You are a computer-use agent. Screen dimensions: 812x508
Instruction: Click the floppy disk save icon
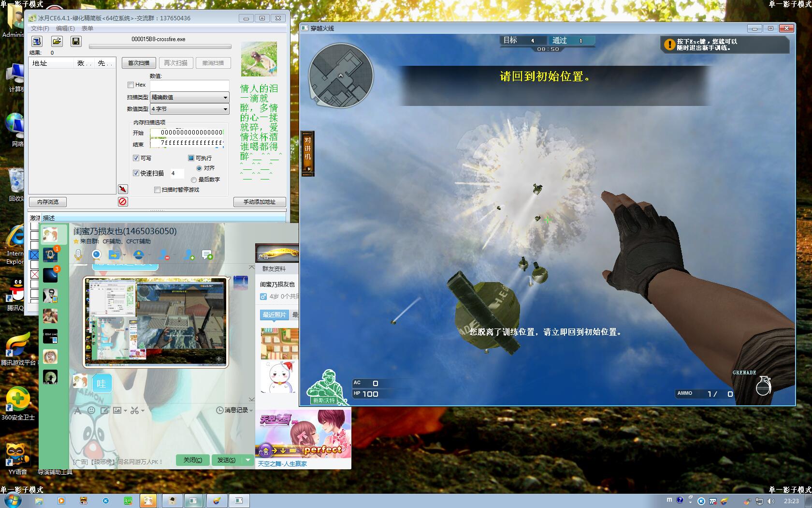(76, 42)
